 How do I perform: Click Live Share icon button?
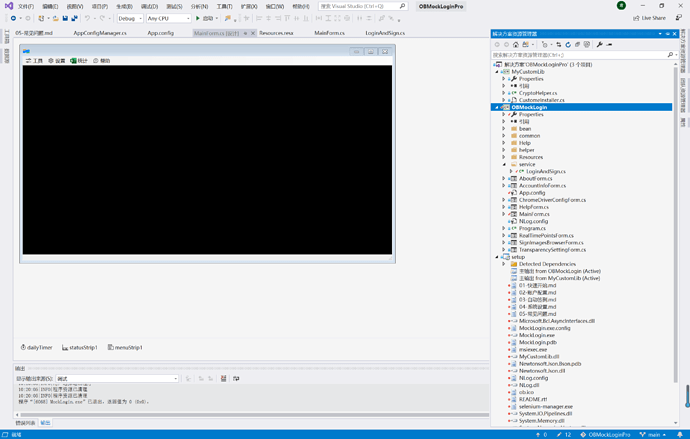(649, 18)
